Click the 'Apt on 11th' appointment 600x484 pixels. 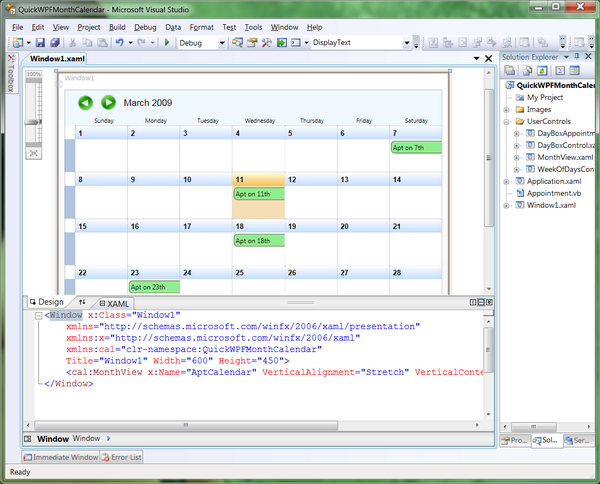tap(259, 194)
